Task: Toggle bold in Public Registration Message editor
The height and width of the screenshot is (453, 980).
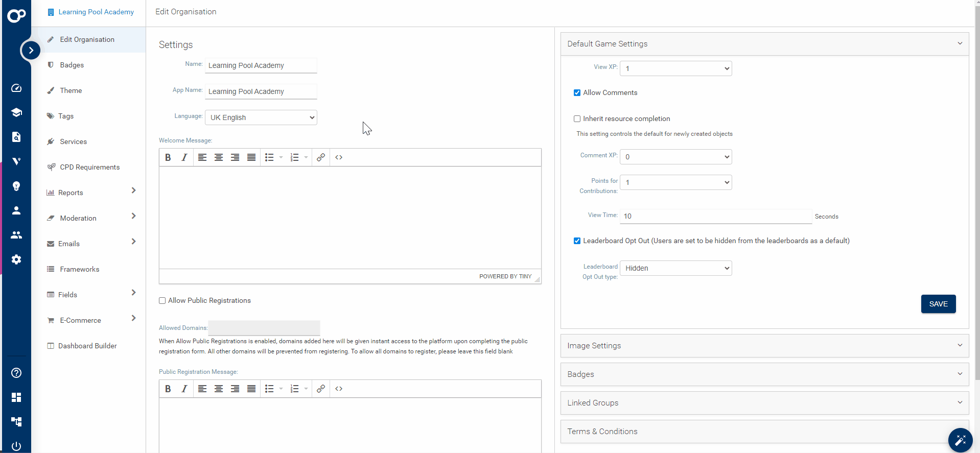Action: (x=168, y=389)
